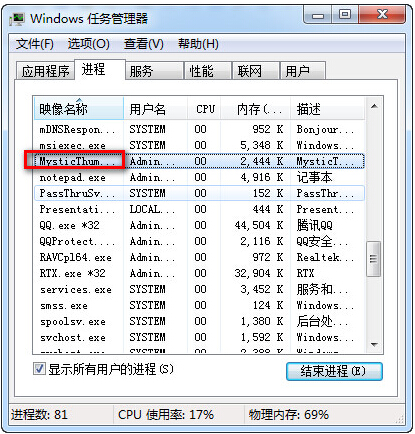The width and height of the screenshot is (415, 434).
Task: Click the 后台处... description cell
Action: point(322,321)
